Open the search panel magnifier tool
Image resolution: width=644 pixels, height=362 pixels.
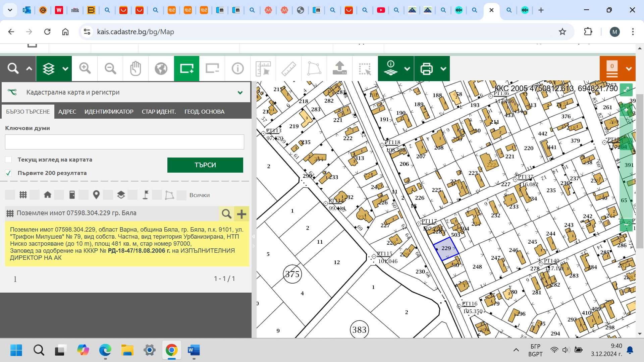13,69
